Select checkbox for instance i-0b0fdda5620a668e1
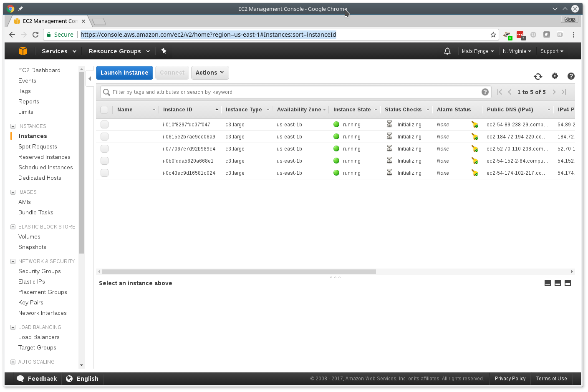This screenshot has width=588, height=392. 104,161
